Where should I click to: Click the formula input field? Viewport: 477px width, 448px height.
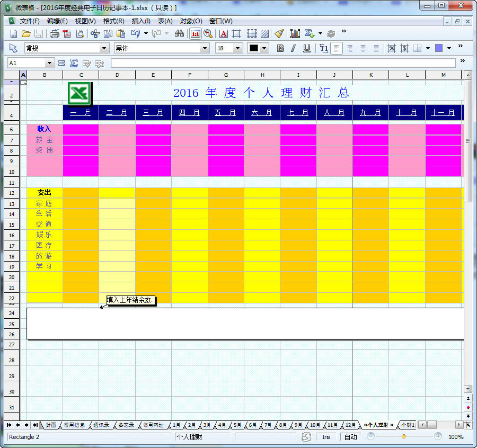[x=283, y=63]
